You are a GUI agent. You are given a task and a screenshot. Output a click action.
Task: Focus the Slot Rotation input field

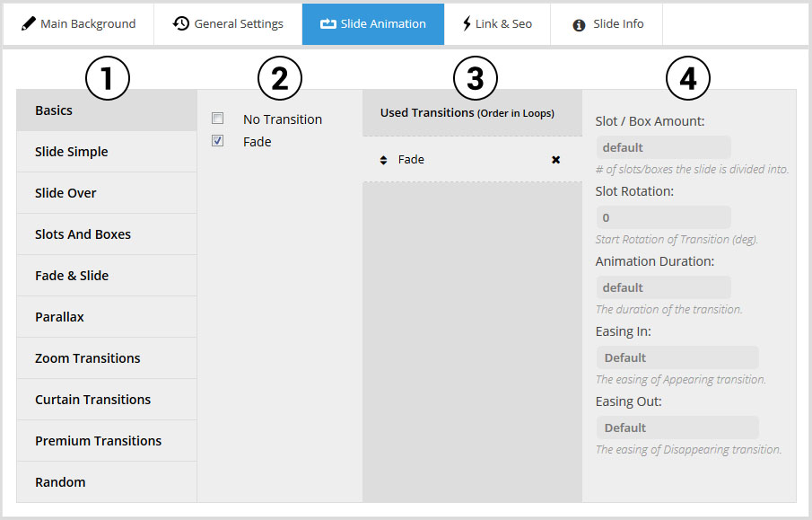pyautogui.click(x=663, y=217)
